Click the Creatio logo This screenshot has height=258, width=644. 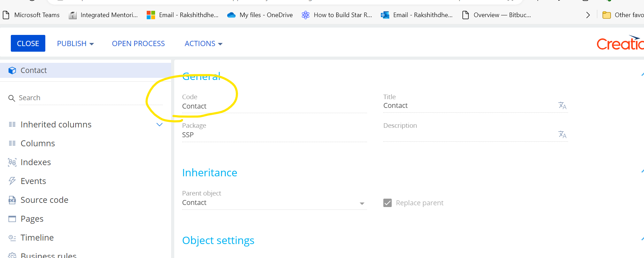pyautogui.click(x=620, y=43)
